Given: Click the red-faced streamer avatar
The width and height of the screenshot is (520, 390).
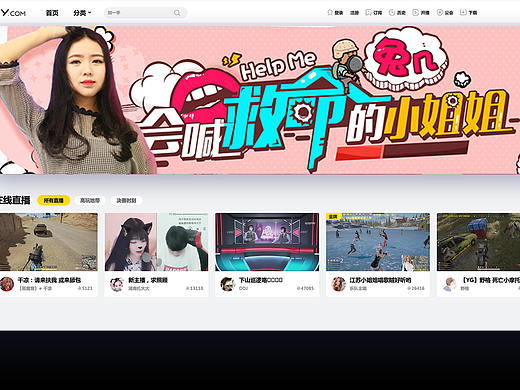Looking at the screenshot, I should (x=7, y=284).
